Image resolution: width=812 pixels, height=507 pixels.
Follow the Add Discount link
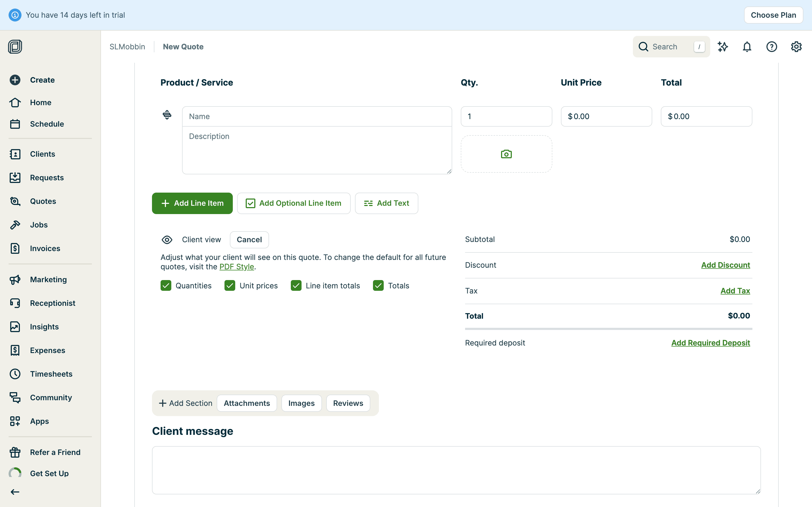tap(726, 265)
